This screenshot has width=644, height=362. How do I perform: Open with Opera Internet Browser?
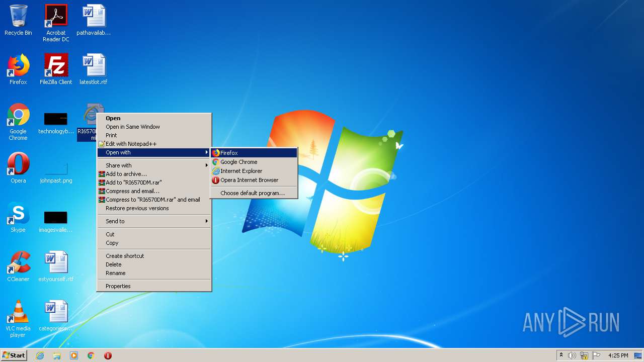coord(254,180)
